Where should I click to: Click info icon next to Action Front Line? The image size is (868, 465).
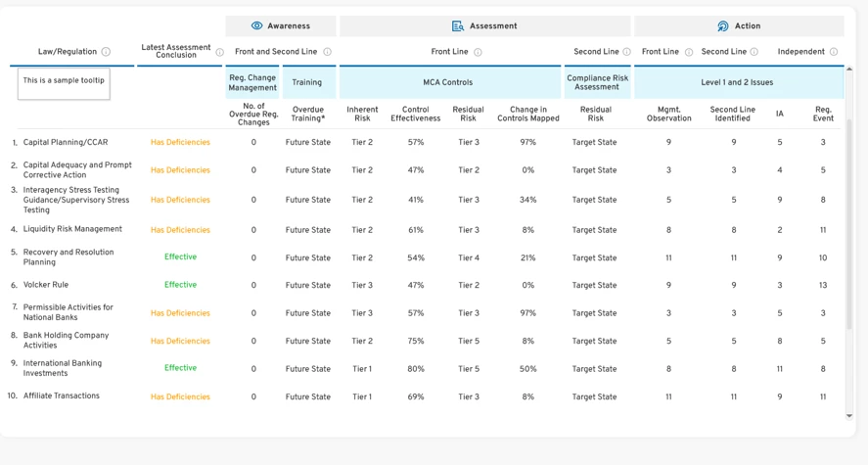(x=689, y=52)
